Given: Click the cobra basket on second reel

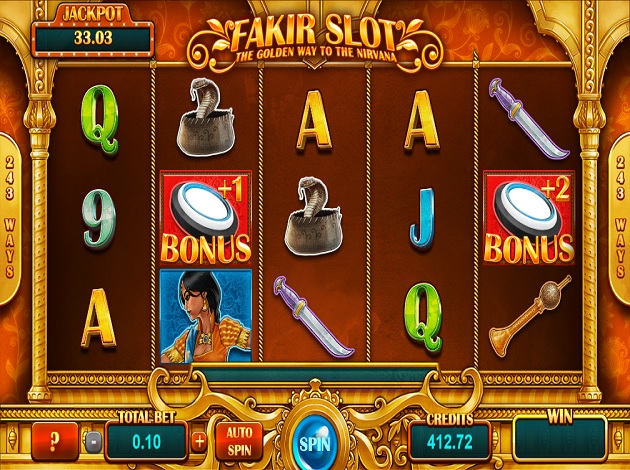Looking at the screenshot, I should pyautogui.click(x=206, y=118).
